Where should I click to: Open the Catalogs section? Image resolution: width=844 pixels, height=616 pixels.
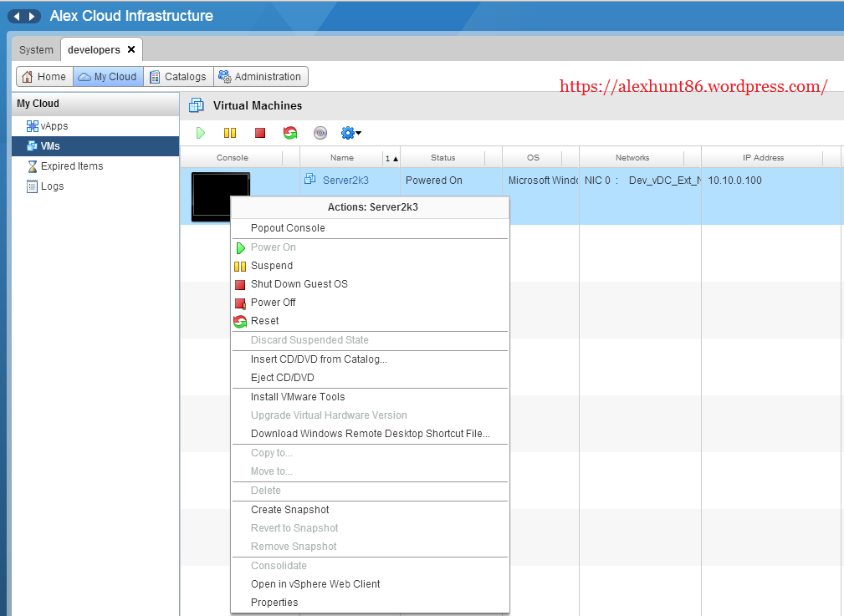177,77
